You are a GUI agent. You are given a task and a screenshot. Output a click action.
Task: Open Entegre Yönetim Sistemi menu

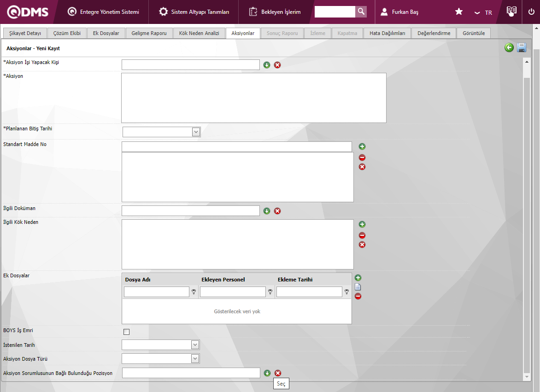click(x=103, y=12)
